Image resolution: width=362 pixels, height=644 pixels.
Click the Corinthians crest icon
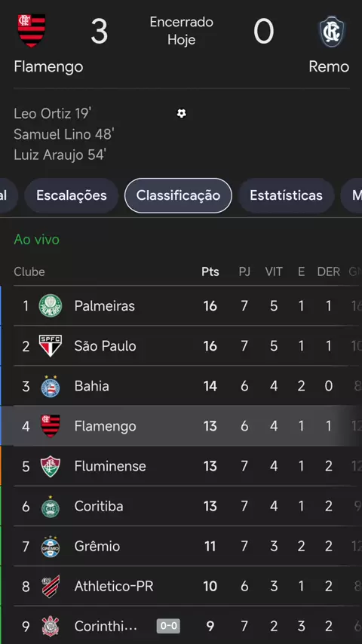coord(51,627)
